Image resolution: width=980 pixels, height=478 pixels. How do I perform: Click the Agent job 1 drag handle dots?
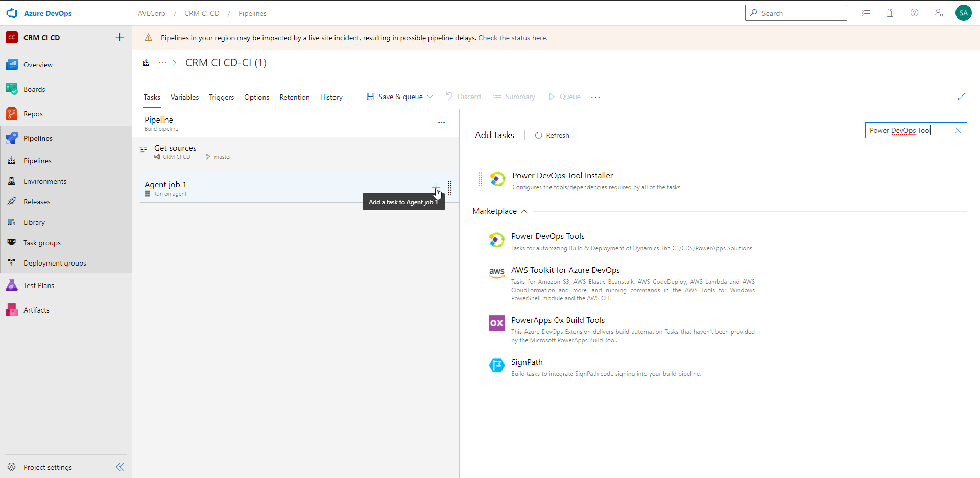(x=450, y=188)
